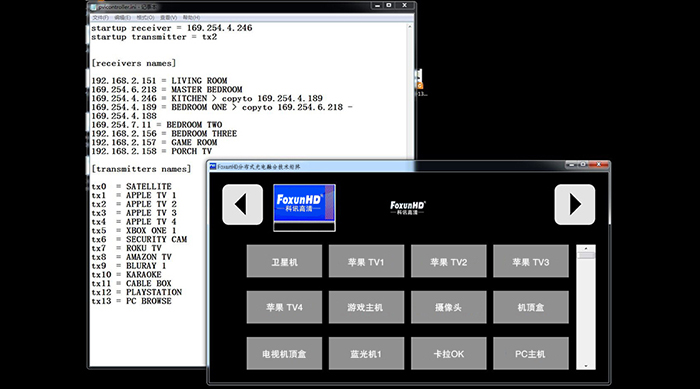The image size is (700, 389).
Task: Select the 游戏主机 source button
Action: tap(367, 307)
